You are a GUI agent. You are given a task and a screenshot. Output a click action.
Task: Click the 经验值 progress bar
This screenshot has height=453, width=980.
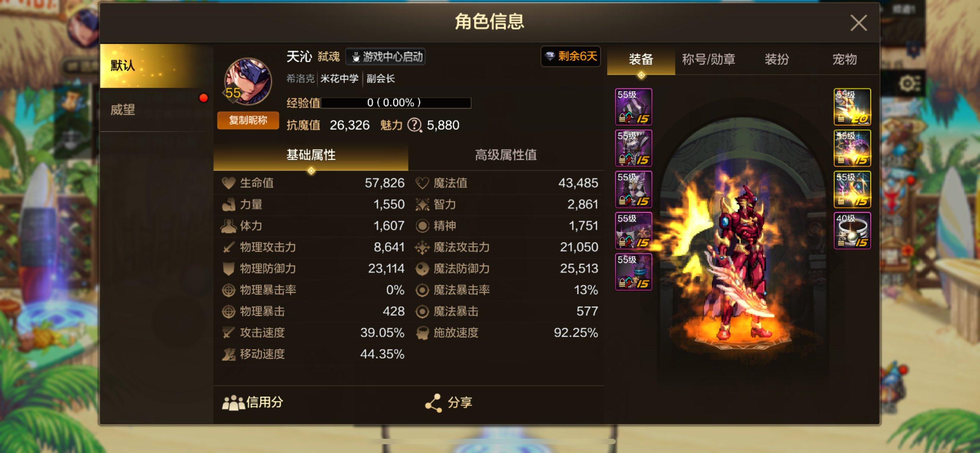[x=396, y=103]
